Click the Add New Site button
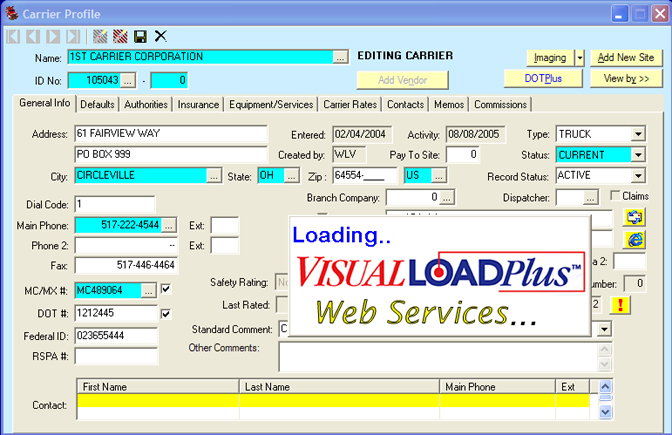Viewport: 672px width, 435px height. (x=626, y=57)
